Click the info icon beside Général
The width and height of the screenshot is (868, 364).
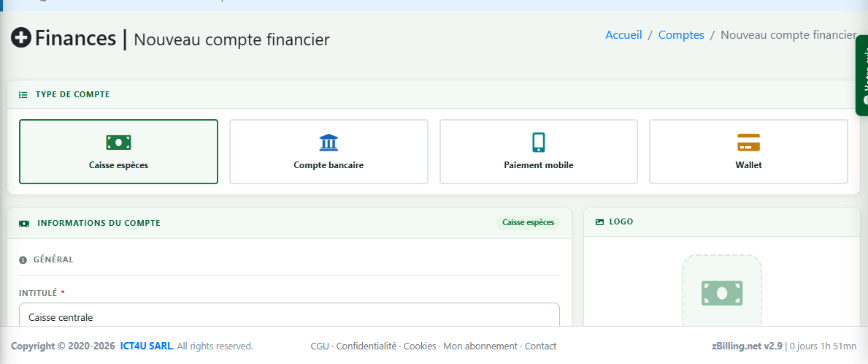pyautogui.click(x=23, y=259)
